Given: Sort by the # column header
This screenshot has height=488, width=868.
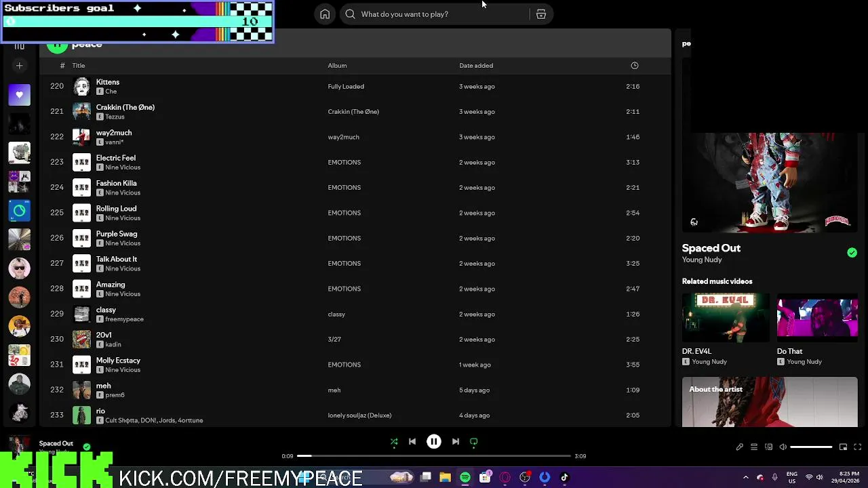Looking at the screenshot, I should pos(62,66).
